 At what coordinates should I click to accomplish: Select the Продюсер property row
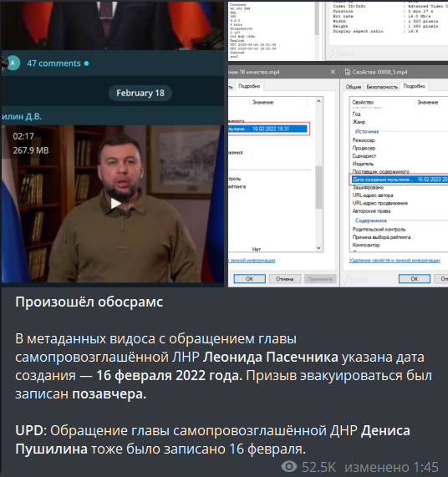(x=364, y=148)
